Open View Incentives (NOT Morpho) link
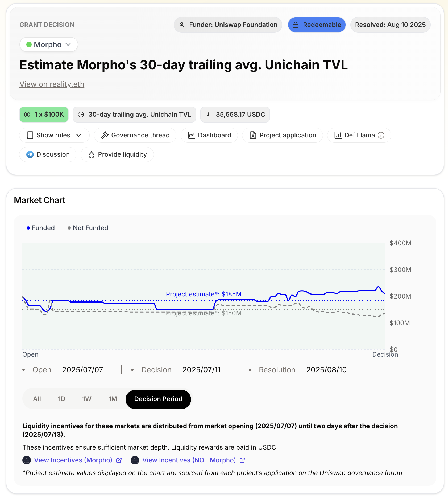 pyautogui.click(x=189, y=460)
